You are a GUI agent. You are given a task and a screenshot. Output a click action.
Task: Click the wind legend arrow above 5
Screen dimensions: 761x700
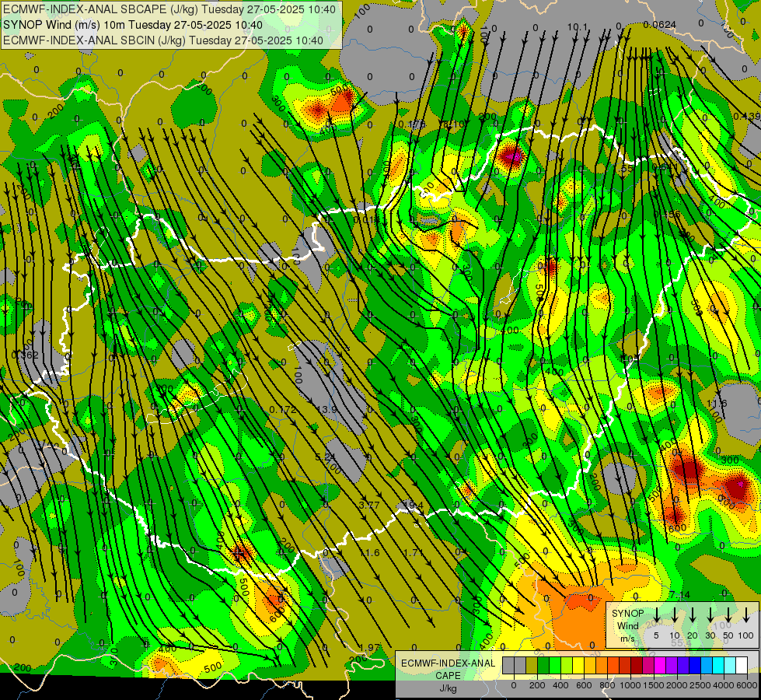tap(657, 614)
